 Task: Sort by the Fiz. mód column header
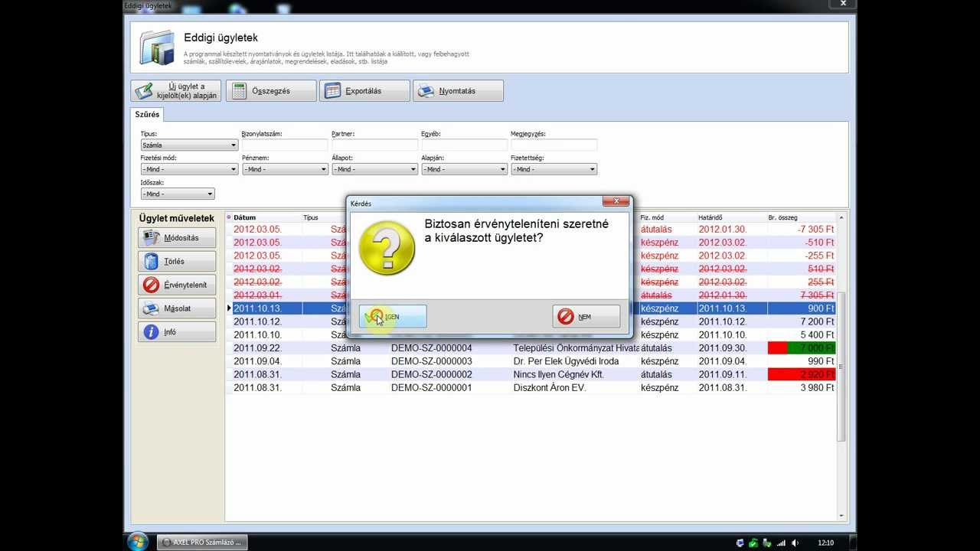click(652, 217)
